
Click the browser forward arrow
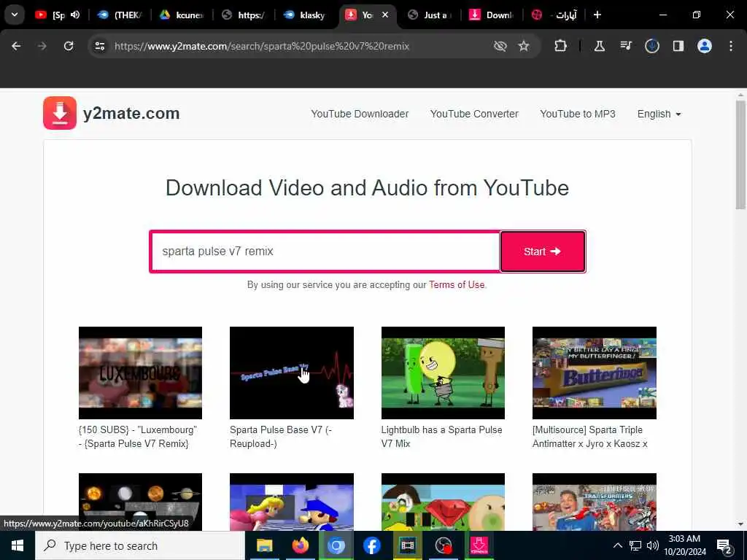[42, 46]
